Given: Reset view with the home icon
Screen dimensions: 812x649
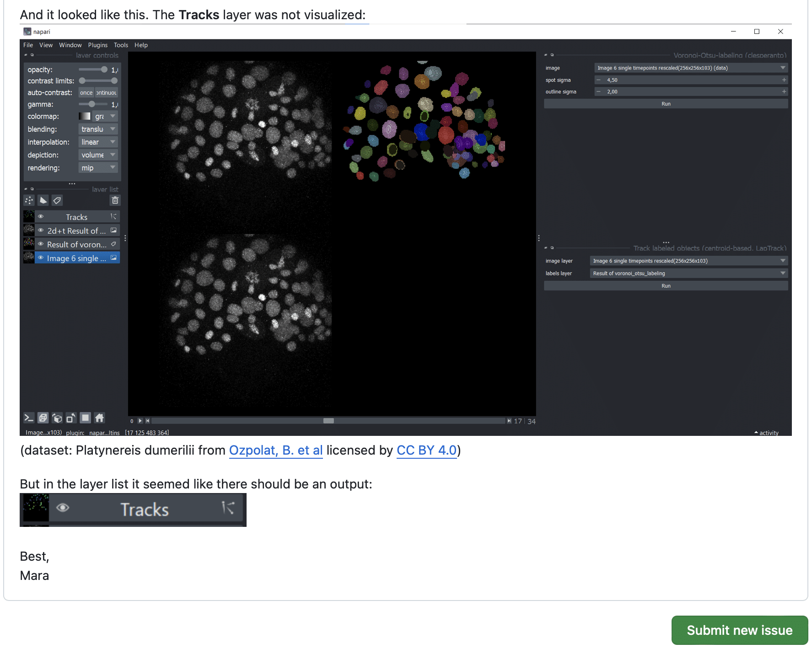Looking at the screenshot, I should (99, 418).
